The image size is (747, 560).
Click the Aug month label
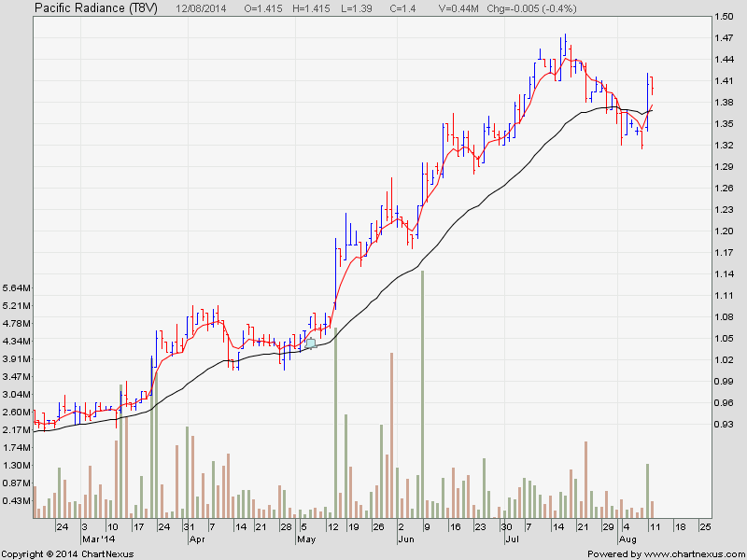tap(627, 539)
